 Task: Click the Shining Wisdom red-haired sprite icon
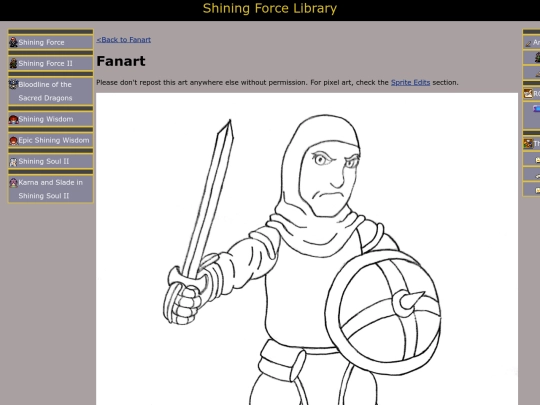tap(13, 120)
